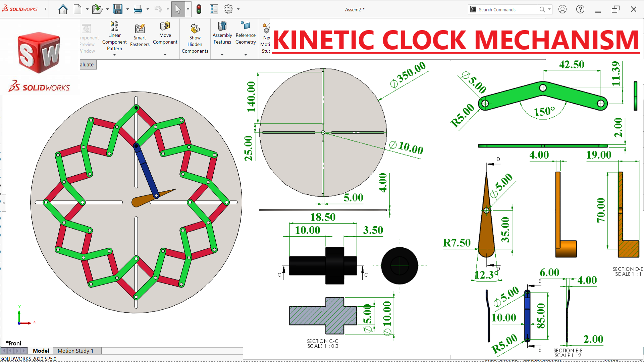
Task: Expand Move Component dropdown arrow
Action: tap(165, 55)
